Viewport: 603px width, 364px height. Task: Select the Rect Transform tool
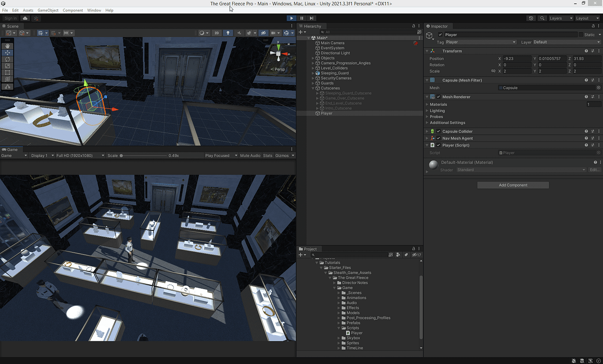pos(7,73)
